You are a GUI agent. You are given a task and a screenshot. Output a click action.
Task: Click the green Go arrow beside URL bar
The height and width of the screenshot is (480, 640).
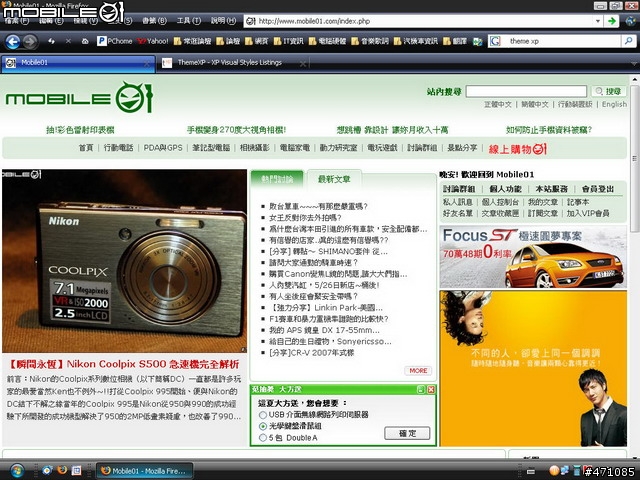tap(611, 21)
